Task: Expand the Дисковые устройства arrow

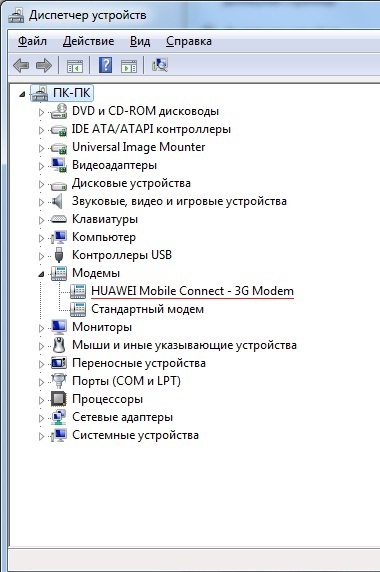Action: click(x=41, y=184)
